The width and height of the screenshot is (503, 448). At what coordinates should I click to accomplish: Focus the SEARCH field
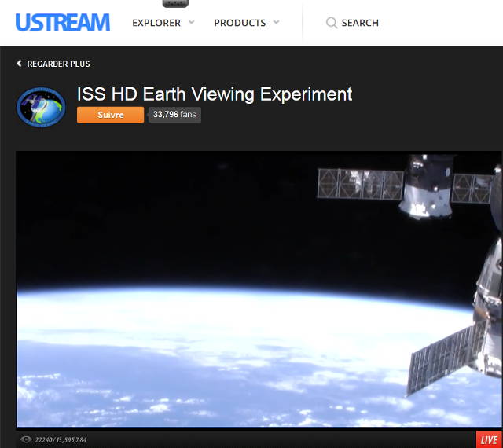(x=360, y=23)
